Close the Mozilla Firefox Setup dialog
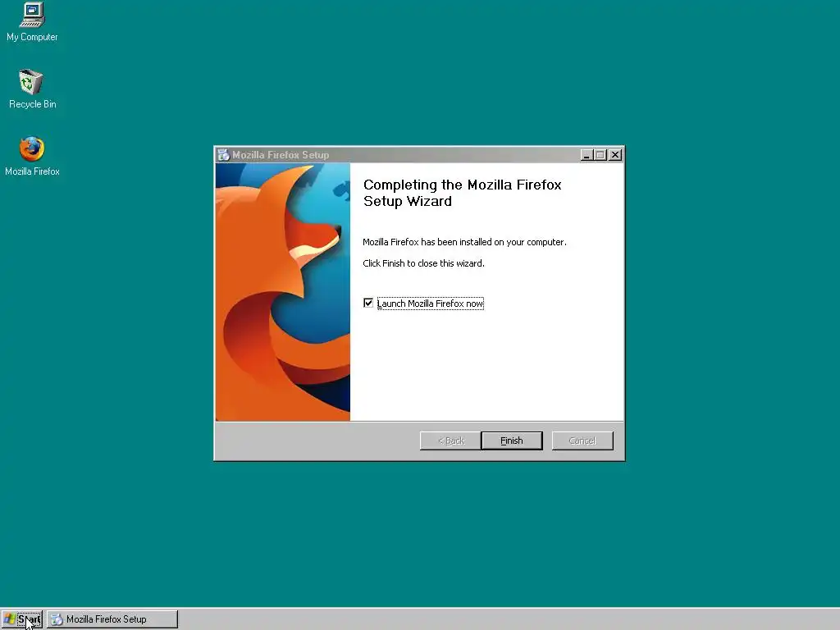 point(615,155)
